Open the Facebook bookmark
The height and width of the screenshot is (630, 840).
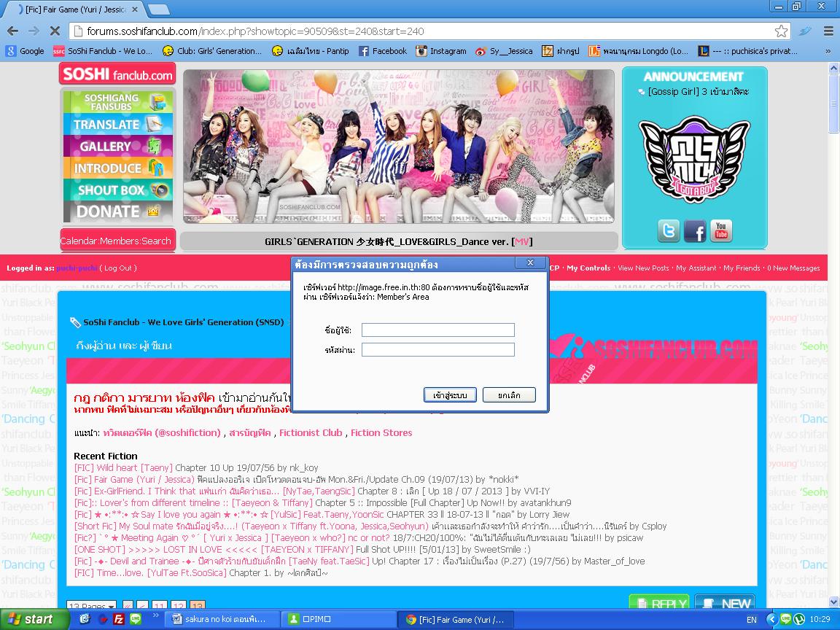[x=383, y=51]
